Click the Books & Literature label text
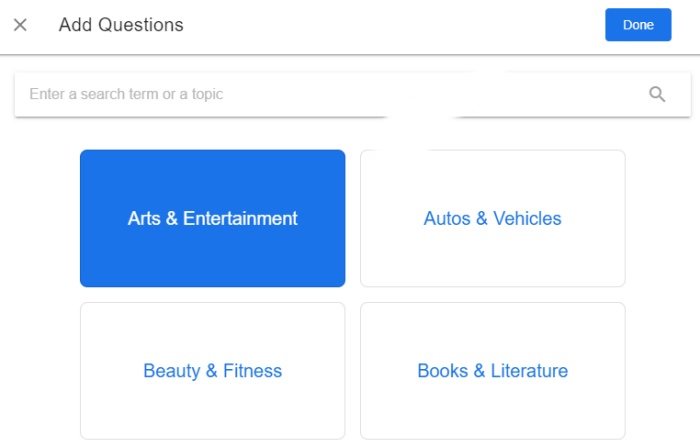 click(x=492, y=371)
